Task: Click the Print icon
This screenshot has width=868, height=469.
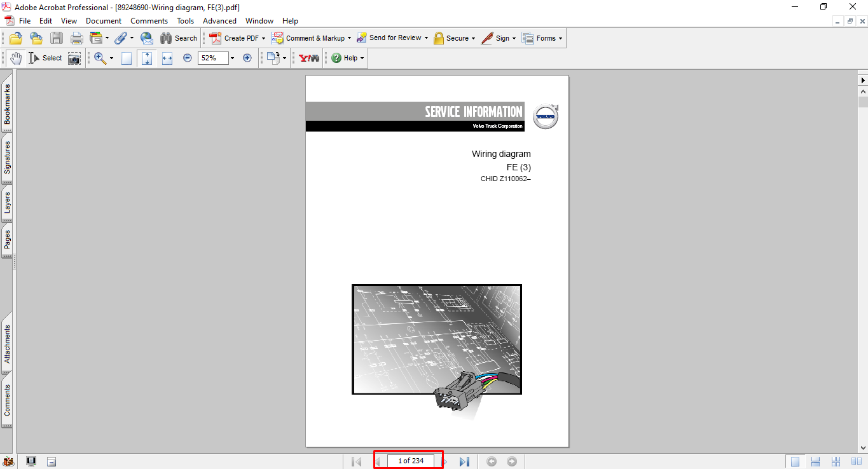Action: (x=77, y=38)
